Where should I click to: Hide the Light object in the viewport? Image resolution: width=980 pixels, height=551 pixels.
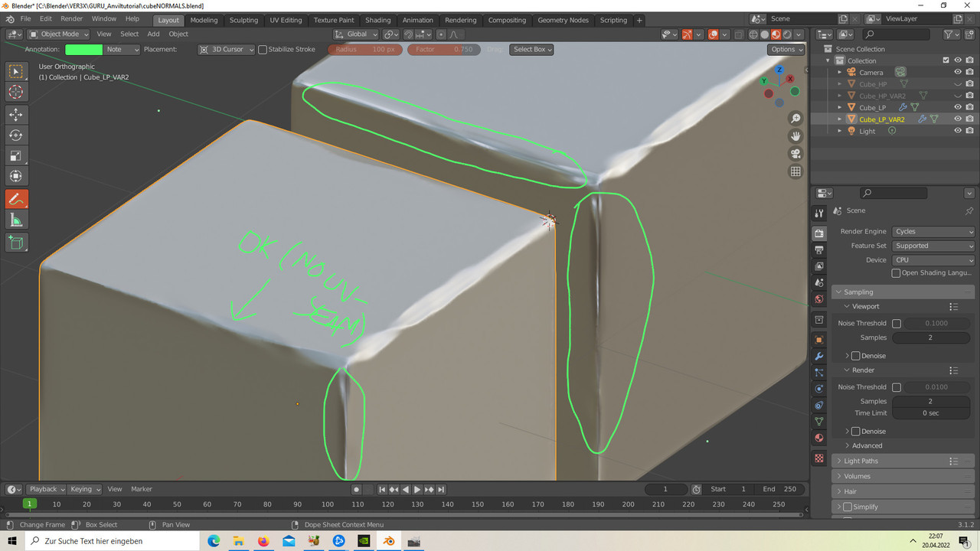coord(956,130)
